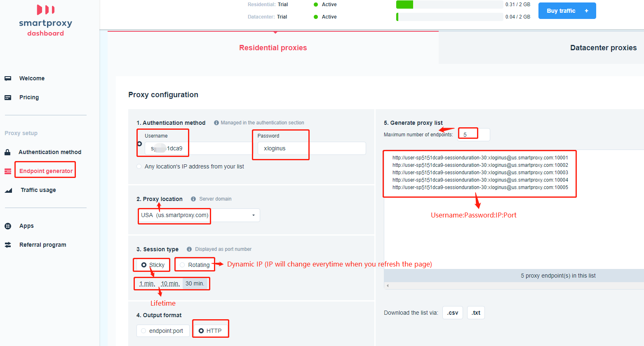Screen dimensions: 644x346
Task: Switch to Residential proxies tab
Action: (x=273, y=48)
